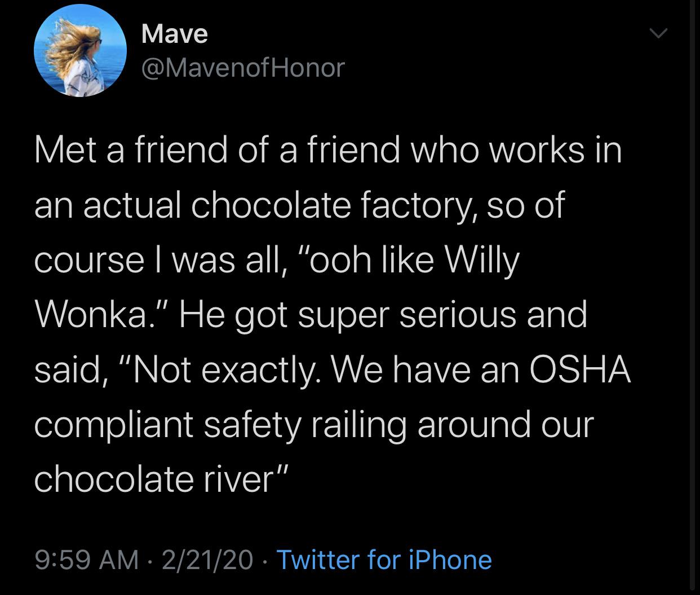Viewport: 700px width, 595px height.
Task: Open the tweet body text
Action: click(x=333, y=313)
